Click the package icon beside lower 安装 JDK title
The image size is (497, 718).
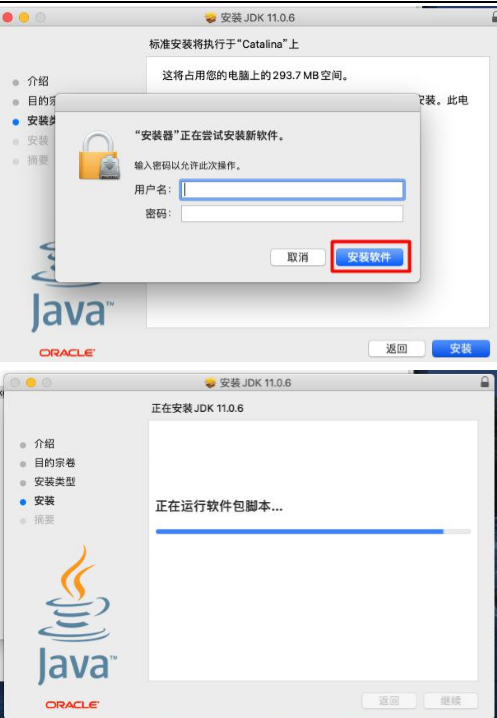tap(210, 383)
